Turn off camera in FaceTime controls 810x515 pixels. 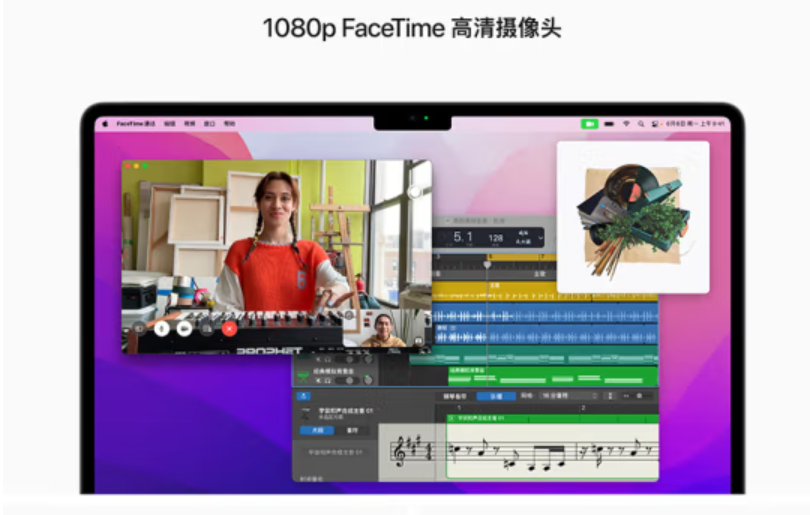(x=184, y=328)
